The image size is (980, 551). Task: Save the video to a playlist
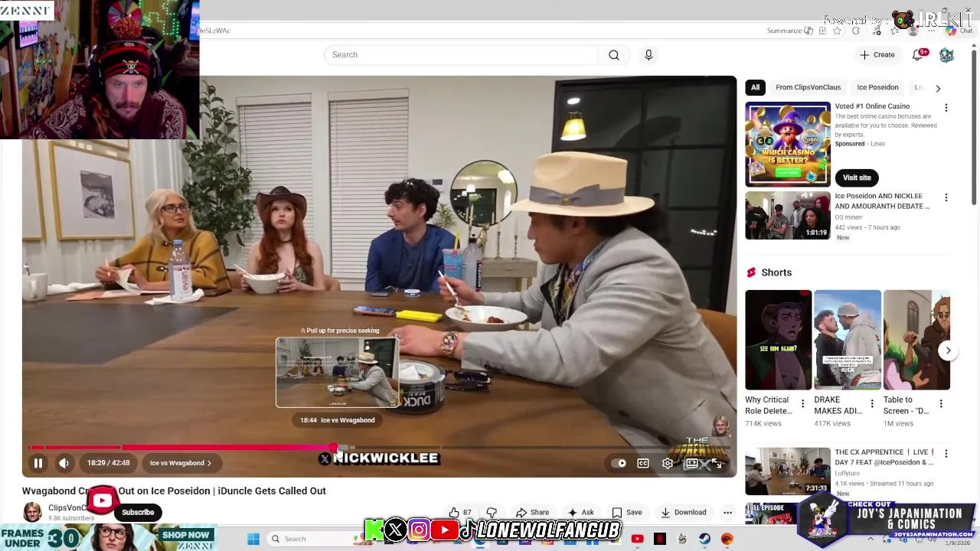tap(626, 512)
